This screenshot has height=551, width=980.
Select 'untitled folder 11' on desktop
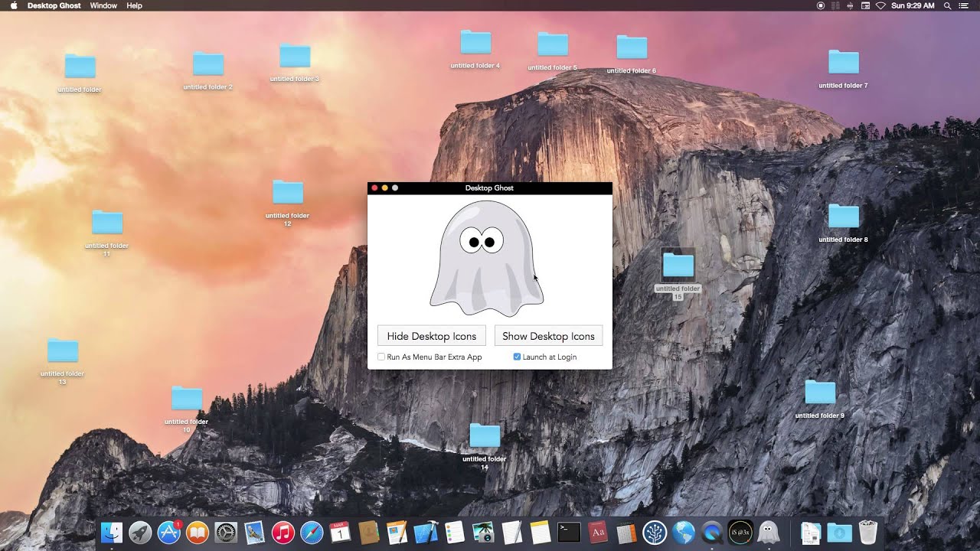tap(107, 233)
